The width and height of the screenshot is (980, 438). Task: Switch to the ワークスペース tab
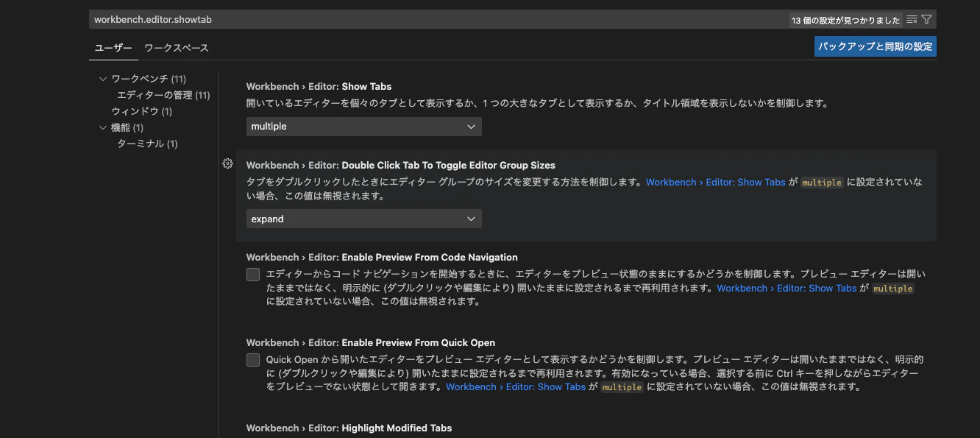(176, 47)
